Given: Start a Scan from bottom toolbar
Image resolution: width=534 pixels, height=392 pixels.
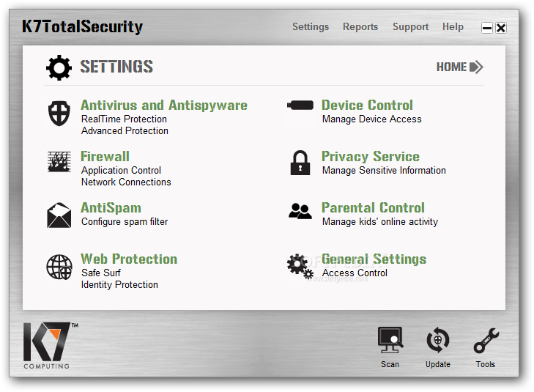Looking at the screenshot, I should coord(390,347).
